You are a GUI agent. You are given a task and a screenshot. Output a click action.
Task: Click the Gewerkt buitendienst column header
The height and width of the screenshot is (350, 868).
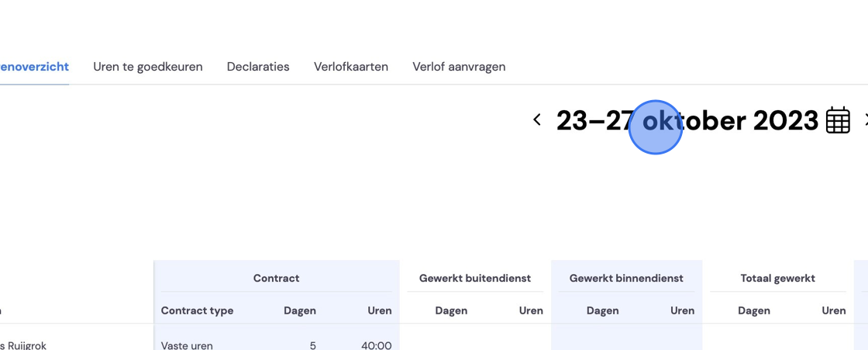tap(475, 279)
